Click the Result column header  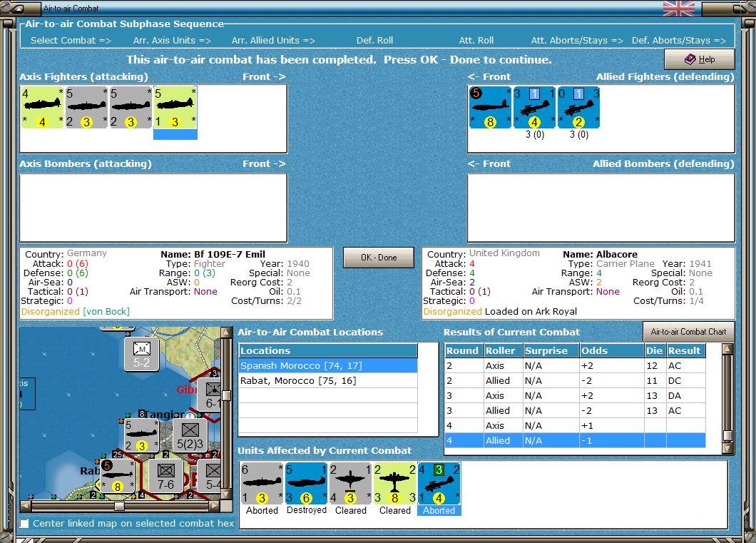point(686,350)
